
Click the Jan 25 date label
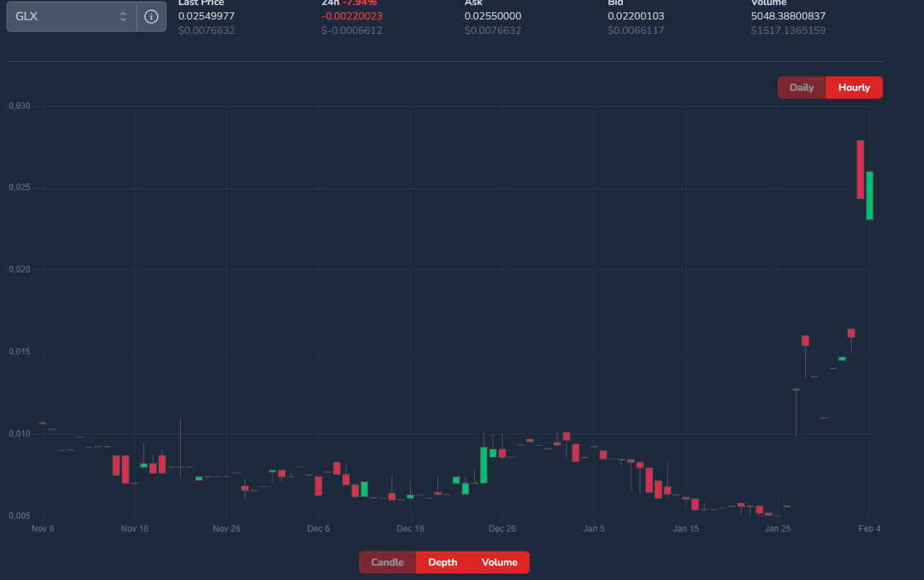tap(778, 529)
